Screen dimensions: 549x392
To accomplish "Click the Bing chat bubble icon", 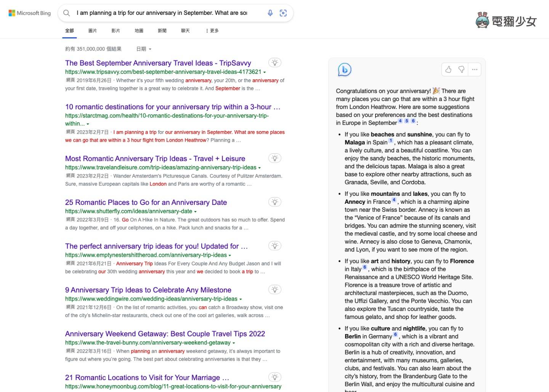I will click(344, 69).
